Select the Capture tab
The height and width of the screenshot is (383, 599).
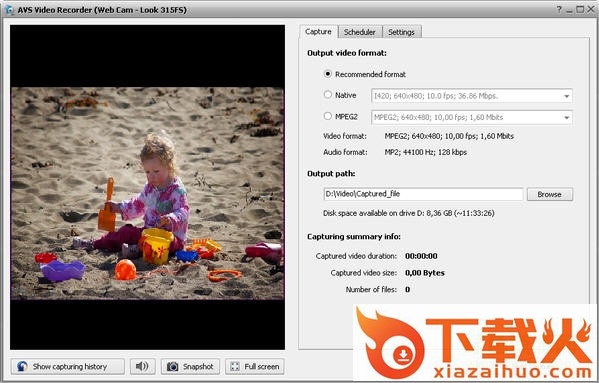[318, 32]
